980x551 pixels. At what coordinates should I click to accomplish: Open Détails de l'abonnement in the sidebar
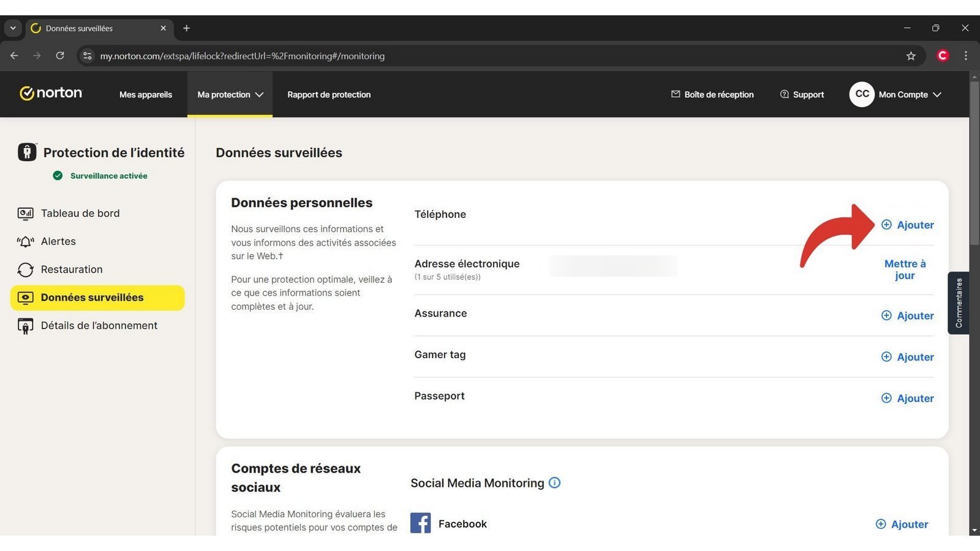(x=88, y=326)
